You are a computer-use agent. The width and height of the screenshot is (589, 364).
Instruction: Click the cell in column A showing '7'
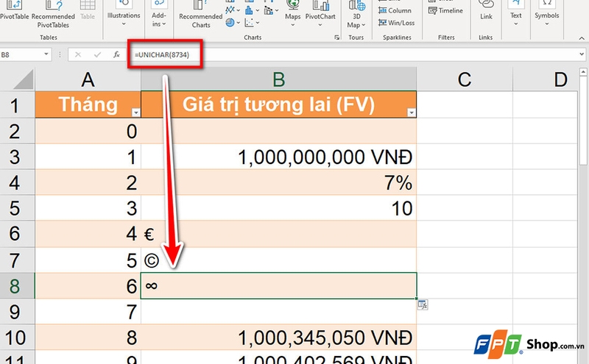[x=88, y=312]
